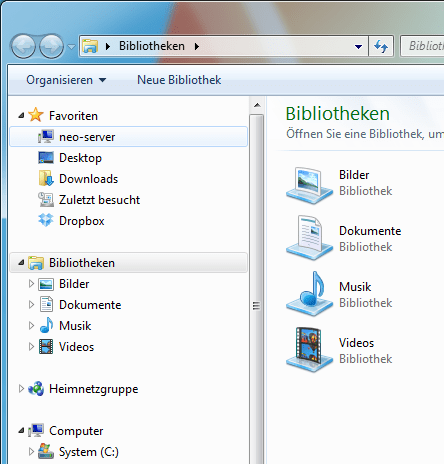Click the Back navigation arrow button
The image size is (444, 464).
[23, 47]
